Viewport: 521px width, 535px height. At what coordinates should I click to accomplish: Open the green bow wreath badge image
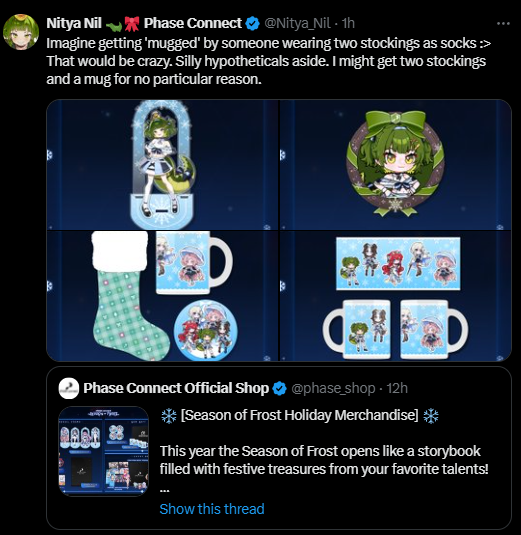395,165
